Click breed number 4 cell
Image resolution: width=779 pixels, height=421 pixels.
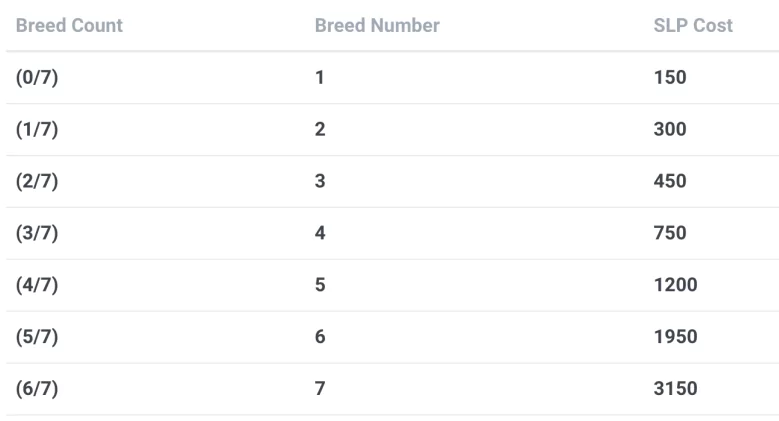click(x=320, y=233)
